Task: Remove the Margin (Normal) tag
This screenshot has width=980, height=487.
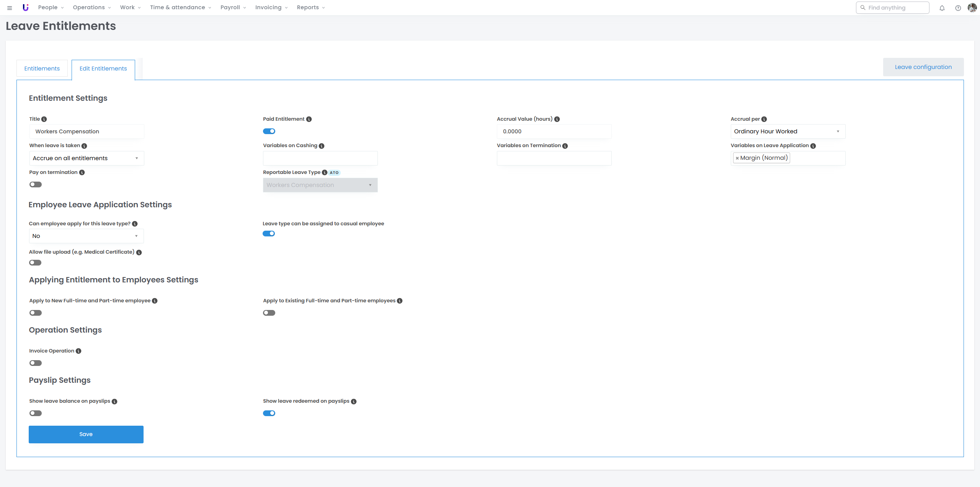Action: pyautogui.click(x=737, y=158)
